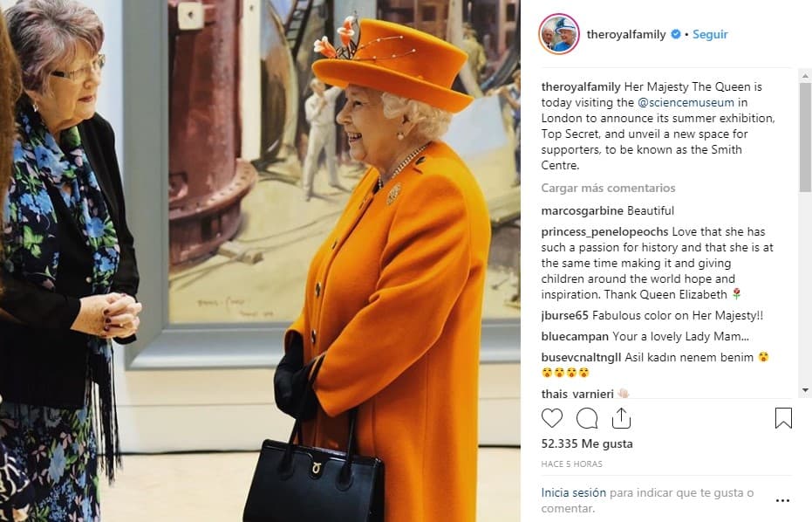812x522 pixels.
Task: Open the 52.335 Me gusta likes list
Action: [x=587, y=443]
